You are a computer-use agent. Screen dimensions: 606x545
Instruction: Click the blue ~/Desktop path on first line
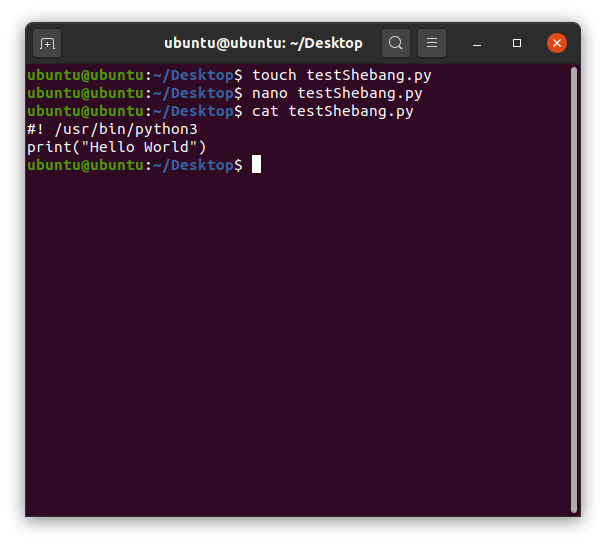[193, 75]
